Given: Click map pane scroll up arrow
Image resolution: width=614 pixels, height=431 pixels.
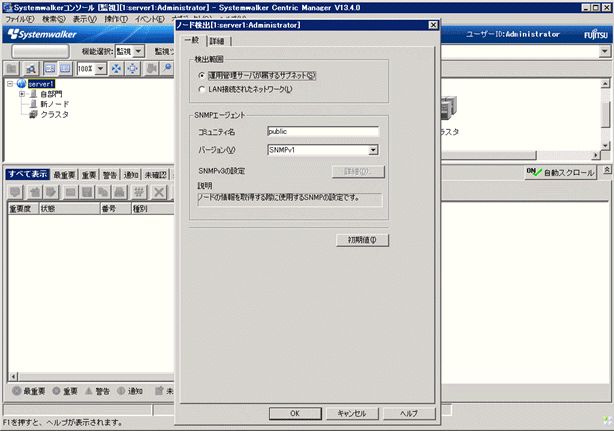Looking at the screenshot, I should pyautogui.click(x=605, y=84).
